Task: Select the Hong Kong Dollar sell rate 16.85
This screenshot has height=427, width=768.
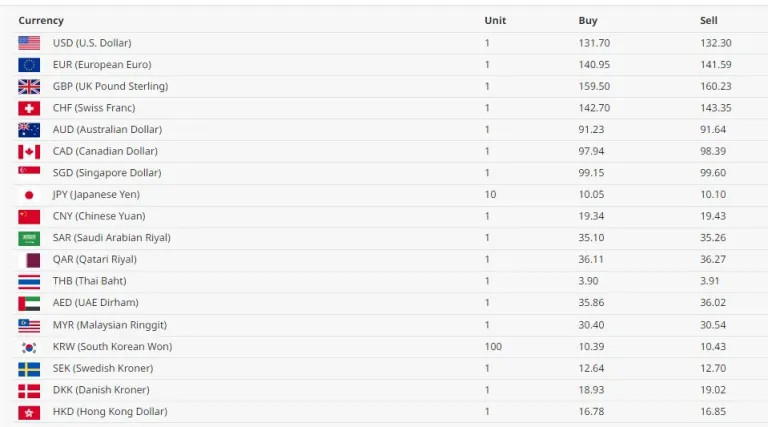Action: tap(713, 411)
